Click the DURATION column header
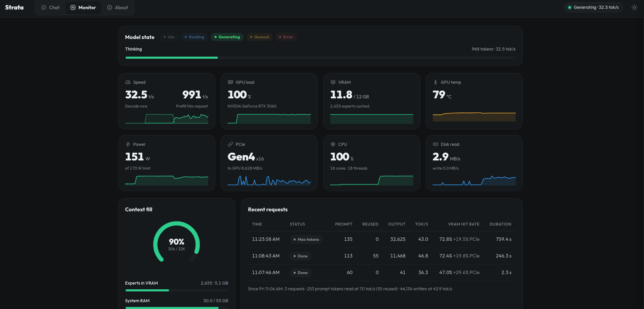The height and width of the screenshot is (309, 644). [x=500, y=224]
